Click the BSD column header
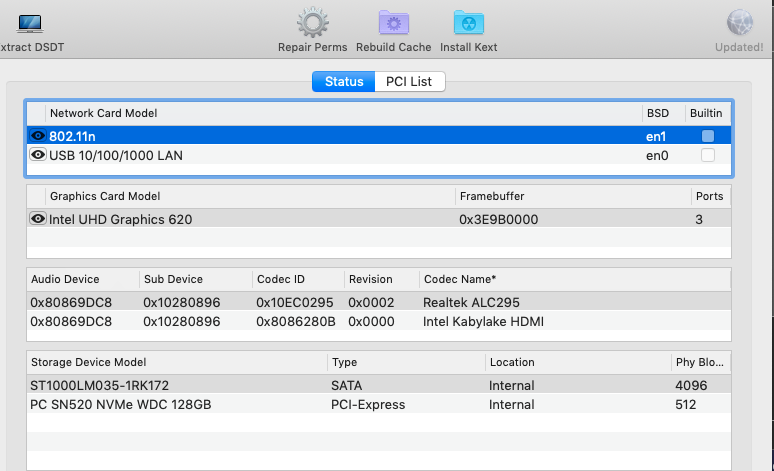Viewport: 774px width, 471px height. pos(663,113)
